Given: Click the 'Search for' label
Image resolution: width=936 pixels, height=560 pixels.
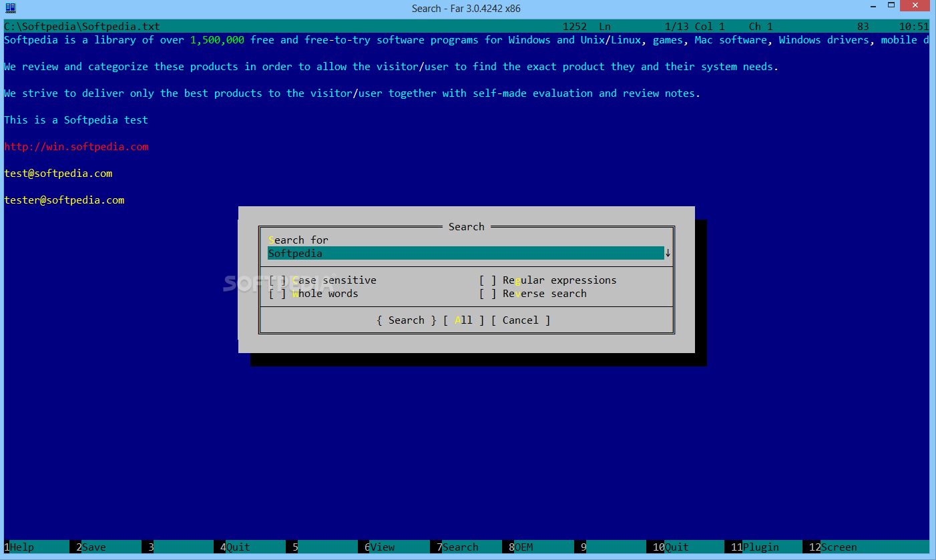Looking at the screenshot, I should click(298, 240).
